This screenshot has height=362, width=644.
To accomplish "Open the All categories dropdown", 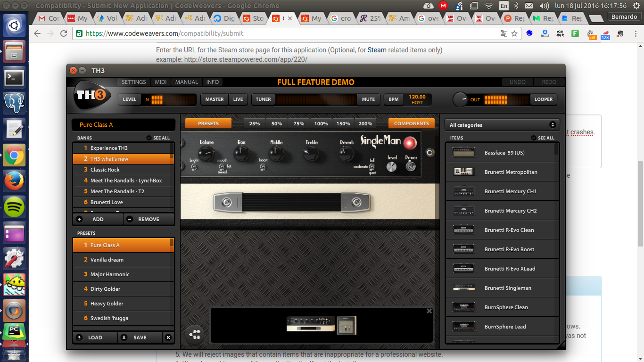I will [x=502, y=125].
